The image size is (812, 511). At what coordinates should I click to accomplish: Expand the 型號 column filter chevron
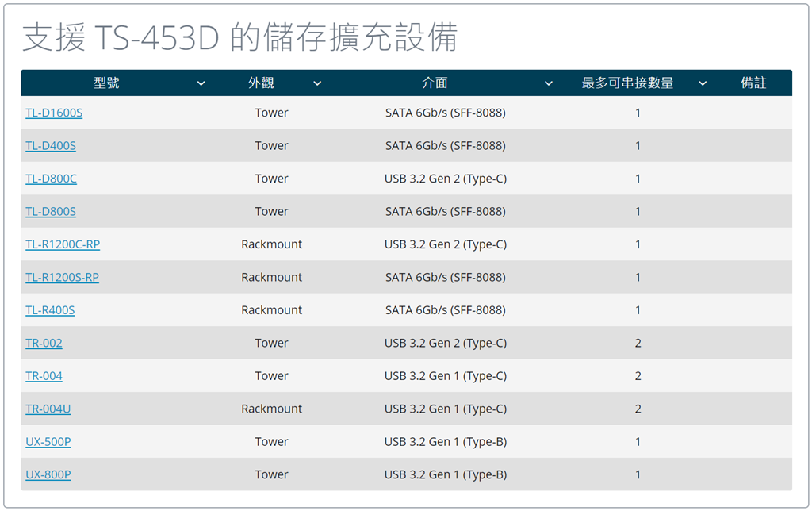(201, 83)
